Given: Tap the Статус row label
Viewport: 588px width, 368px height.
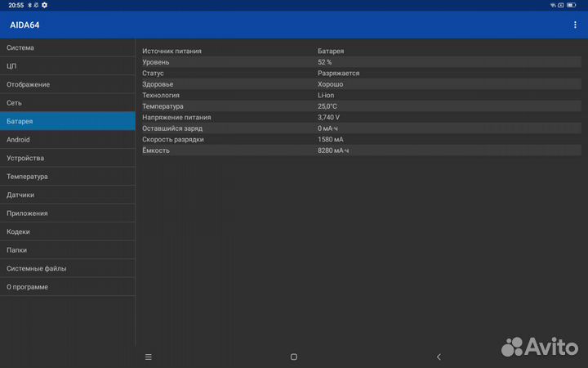Looking at the screenshot, I should click(153, 74).
